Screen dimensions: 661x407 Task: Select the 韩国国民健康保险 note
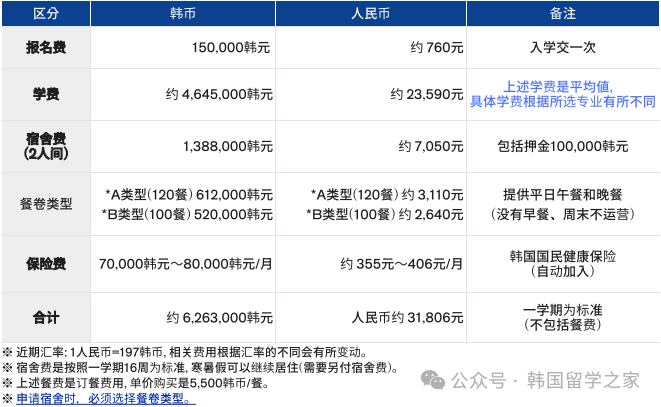(x=563, y=256)
